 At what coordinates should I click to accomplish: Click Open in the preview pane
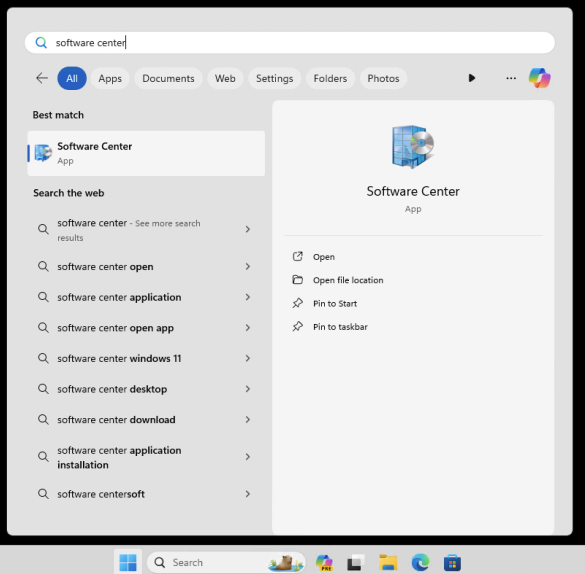(x=323, y=257)
